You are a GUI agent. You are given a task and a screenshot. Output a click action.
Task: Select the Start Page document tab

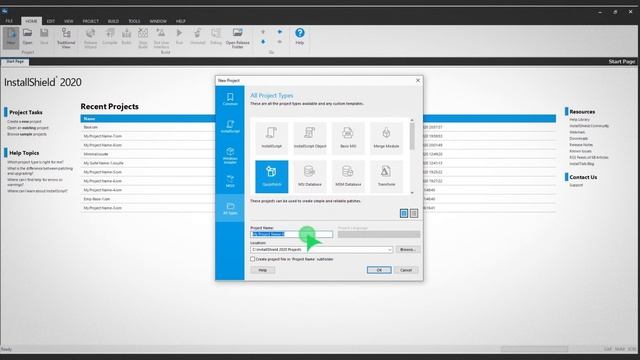[15, 62]
